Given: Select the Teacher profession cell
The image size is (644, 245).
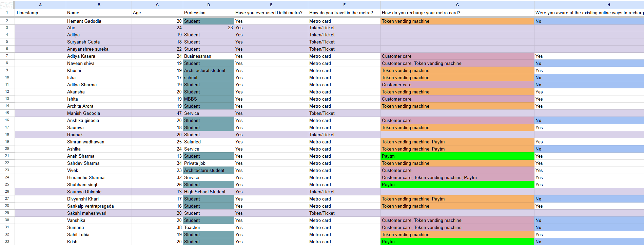Looking at the screenshot, I should (x=209, y=227).
